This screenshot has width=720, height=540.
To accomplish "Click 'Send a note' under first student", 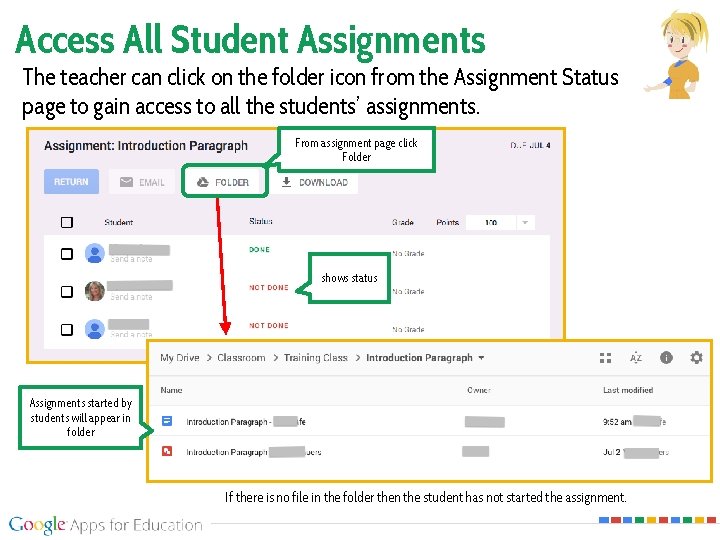I will [x=131, y=259].
